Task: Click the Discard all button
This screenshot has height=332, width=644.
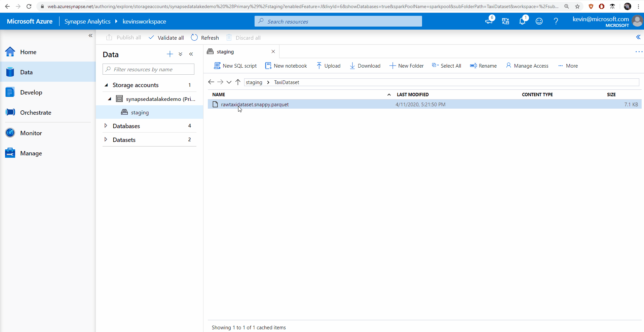Action: [243, 38]
